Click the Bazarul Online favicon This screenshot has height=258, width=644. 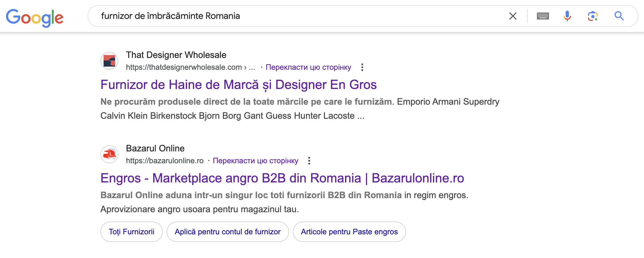pyautogui.click(x=109, y=154)
